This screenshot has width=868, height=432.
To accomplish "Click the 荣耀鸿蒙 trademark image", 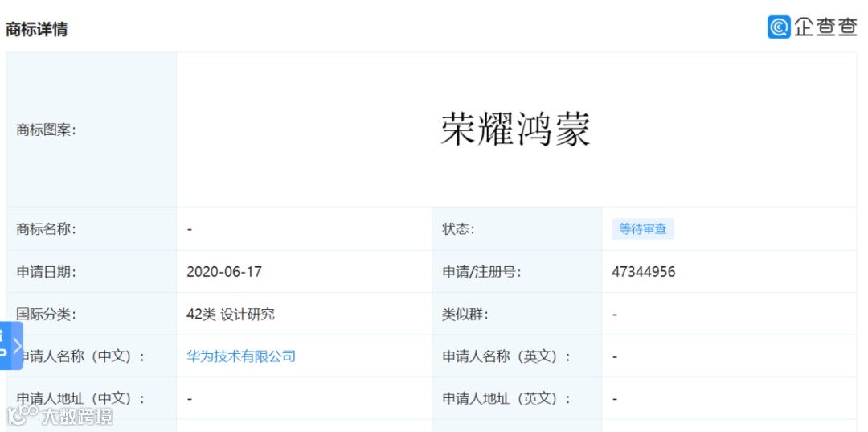I will pos(515,130).
